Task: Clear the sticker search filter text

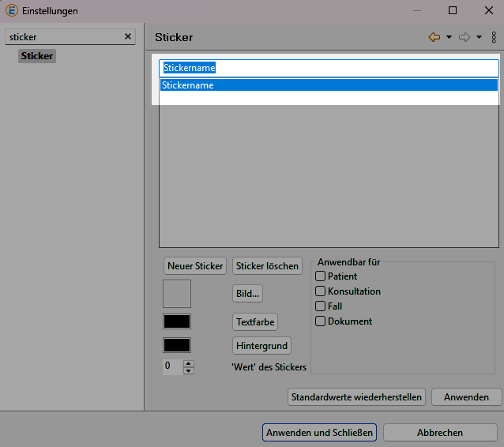Action: coord(128,37)
